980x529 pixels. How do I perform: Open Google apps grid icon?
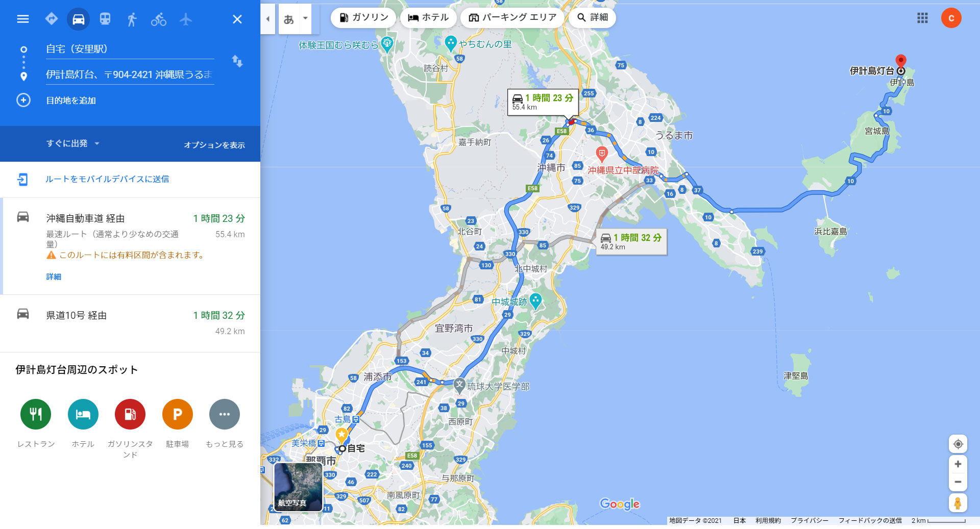click(x=922, y=18)
